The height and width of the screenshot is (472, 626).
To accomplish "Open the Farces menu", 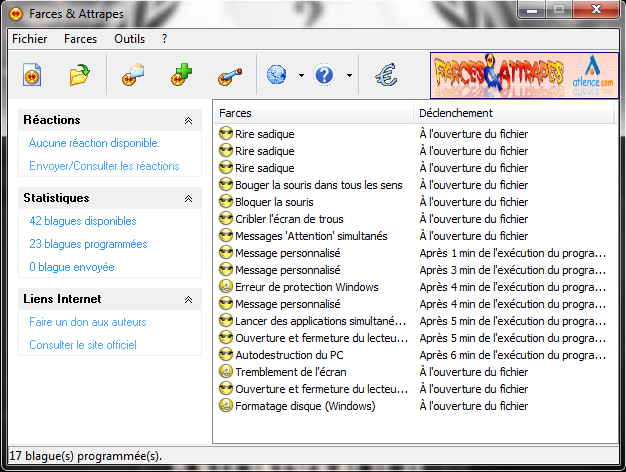I will pos(80,39).
